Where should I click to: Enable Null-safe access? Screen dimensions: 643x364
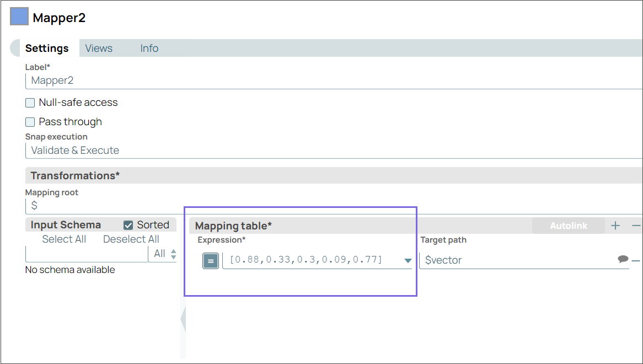coord(30,102)
